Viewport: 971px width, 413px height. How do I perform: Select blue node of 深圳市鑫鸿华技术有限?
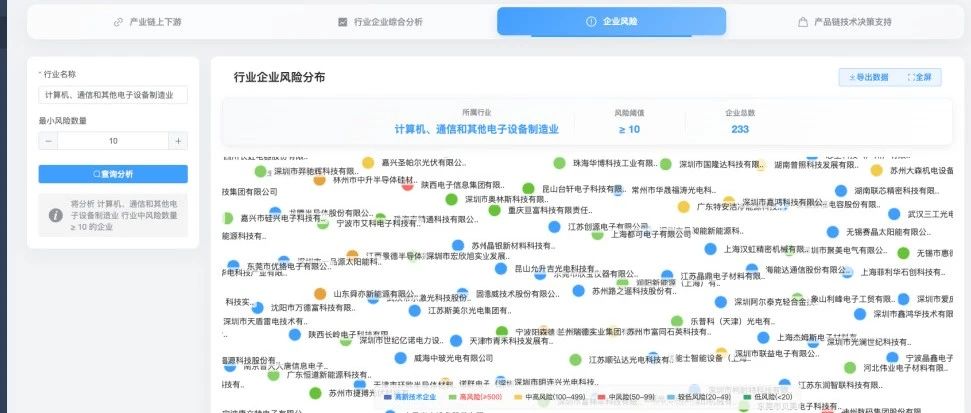[x=860, y=314]
